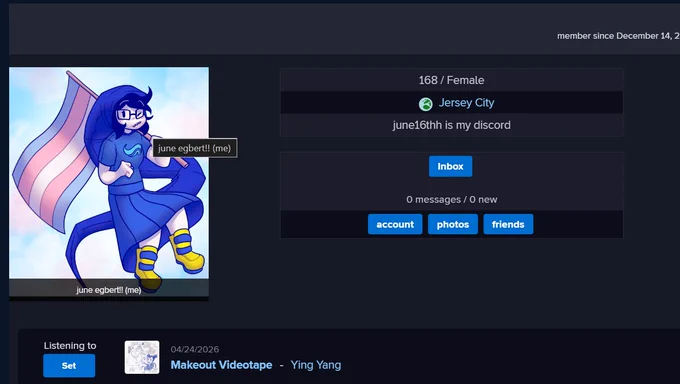
Task: Click the 04/24/2026 date text
Action: (x=195, y=349)
